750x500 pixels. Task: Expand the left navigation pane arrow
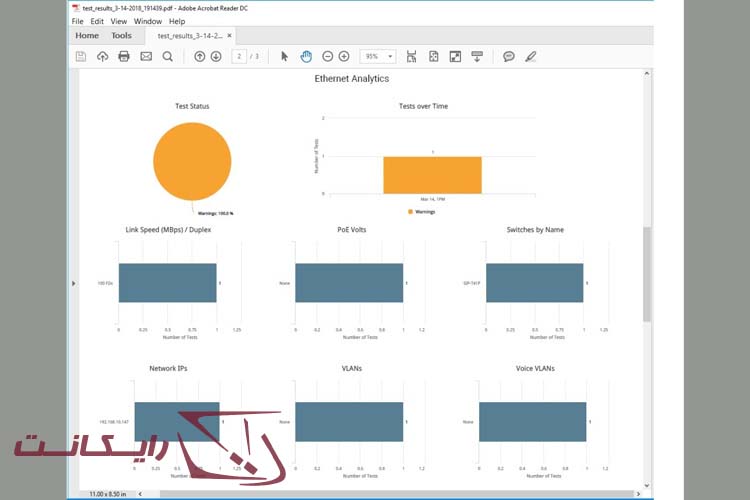(x=73, y=284)
